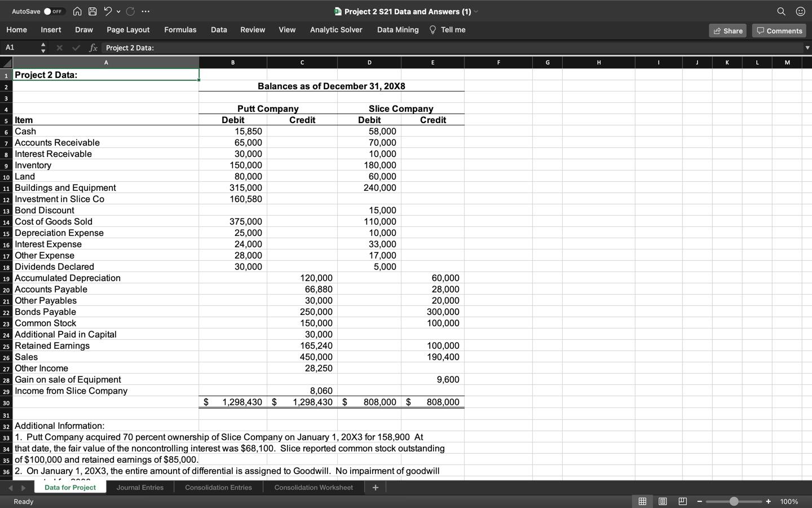Click the Home icon in title bar

[77, 11]
